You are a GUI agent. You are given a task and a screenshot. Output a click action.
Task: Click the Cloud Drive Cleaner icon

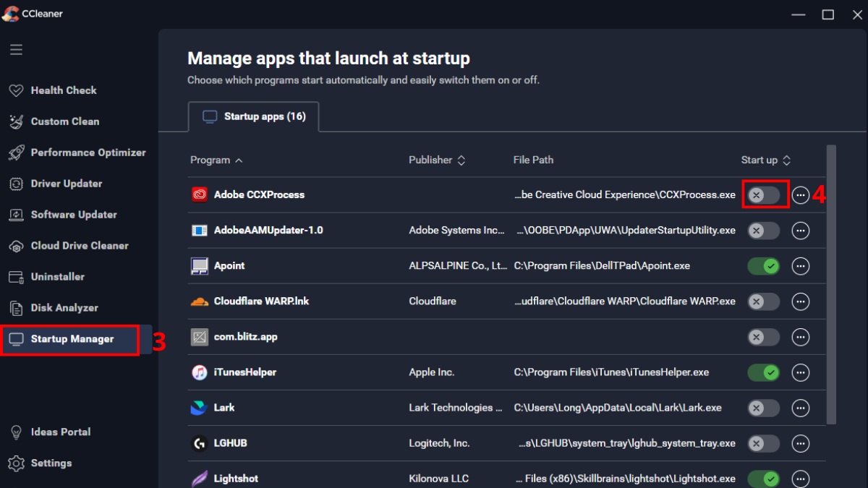(x=16, y=246)
